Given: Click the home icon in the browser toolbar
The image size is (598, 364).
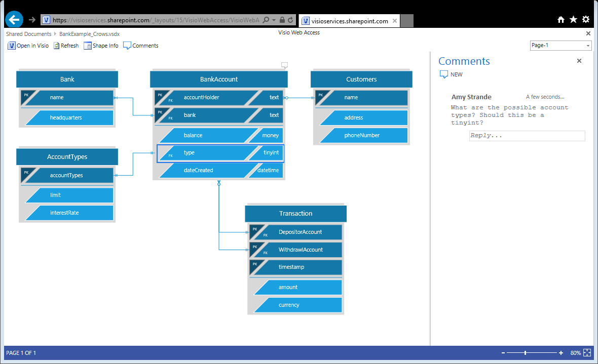Looking at the screenshot, I should [561, 19].
